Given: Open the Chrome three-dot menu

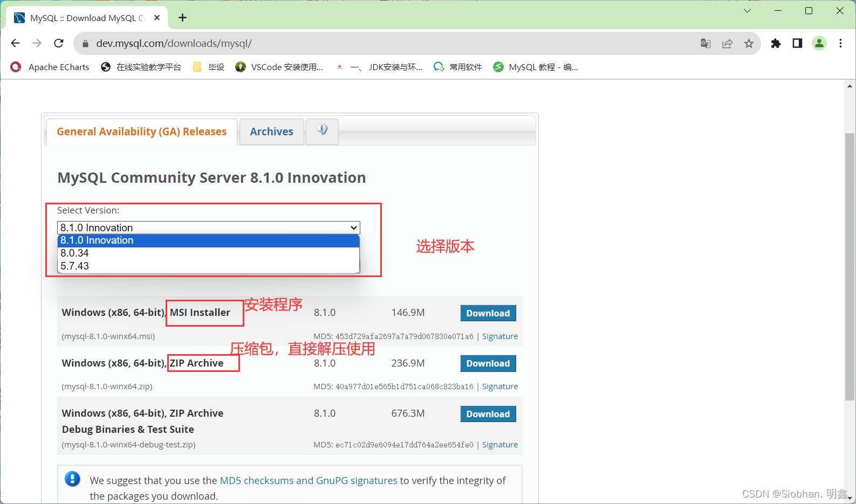Looking at the screenshot, I should [x=840, y=44].
